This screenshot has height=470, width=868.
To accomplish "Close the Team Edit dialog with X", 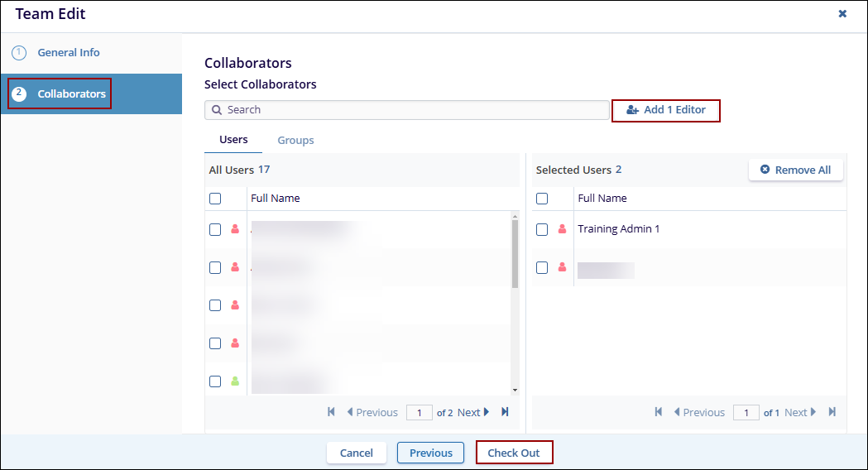I will coord(842,14).
